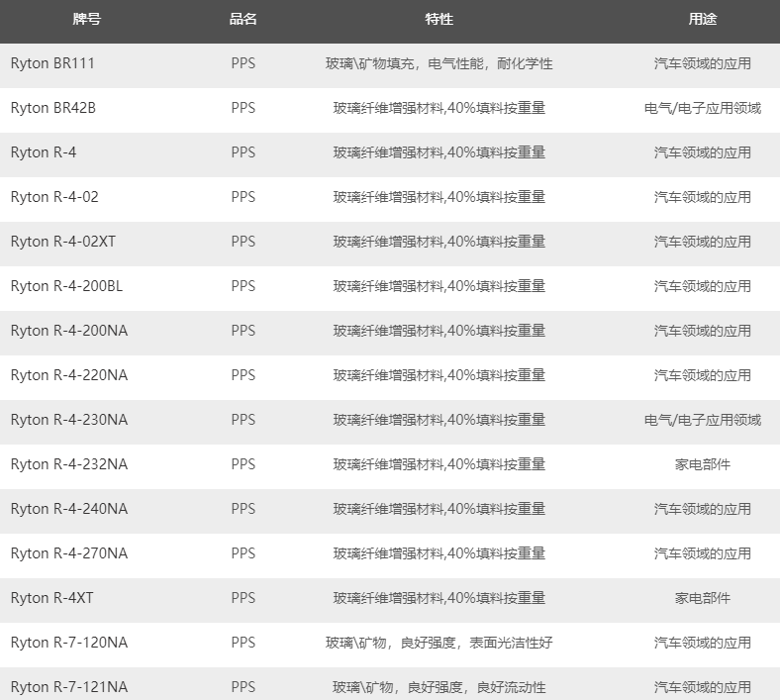This screenshot has width=780, height=700.
Task: Click the Ryton R-4 grade name
Action: pyautogui.click(x=43, y=152)
